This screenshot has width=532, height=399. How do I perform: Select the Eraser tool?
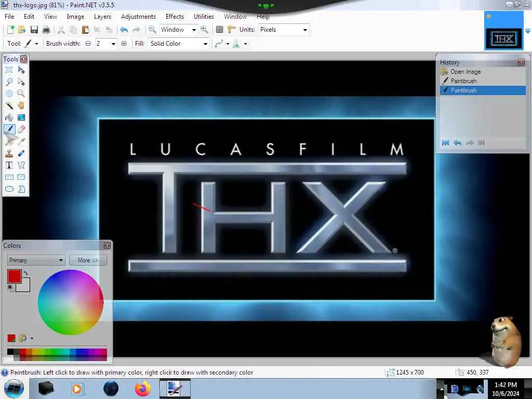coord(21,129)
